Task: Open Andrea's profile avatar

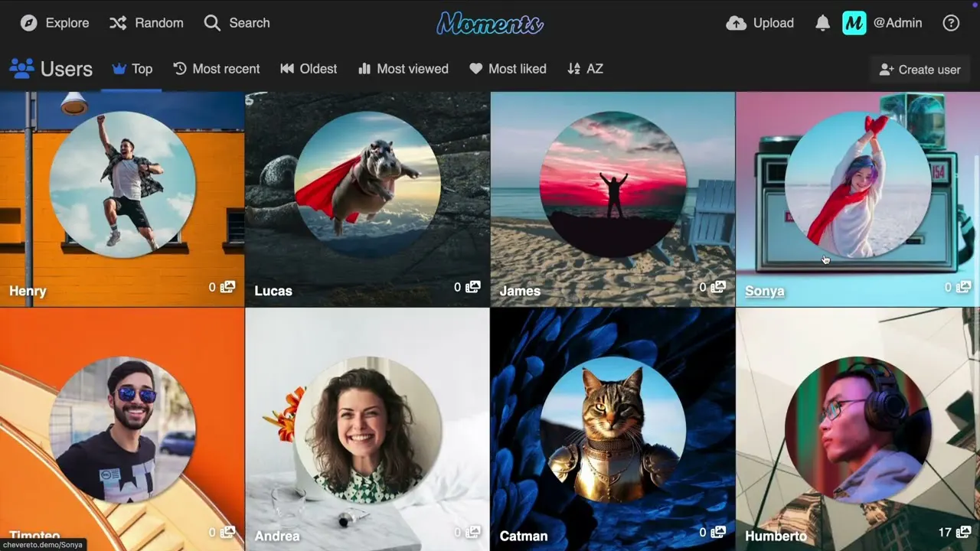Action: (367, 429)
